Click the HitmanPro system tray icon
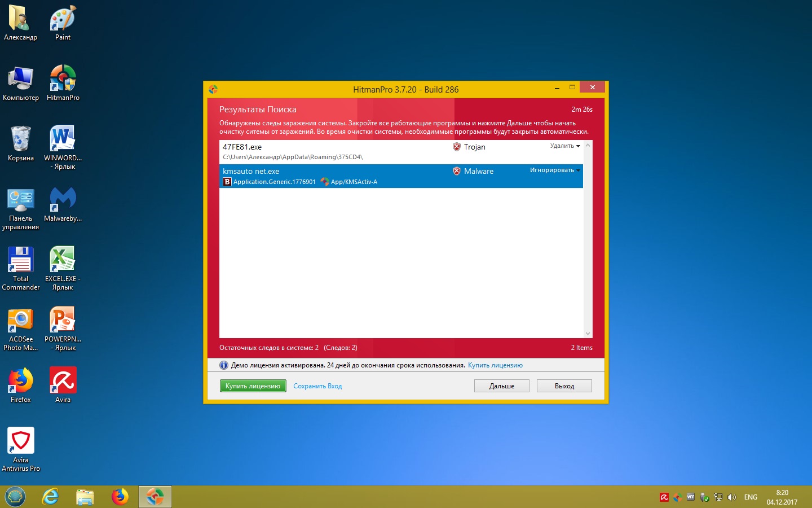Image resolution: width=812 pixels, height=508 pixels. (x=677, y=497)
